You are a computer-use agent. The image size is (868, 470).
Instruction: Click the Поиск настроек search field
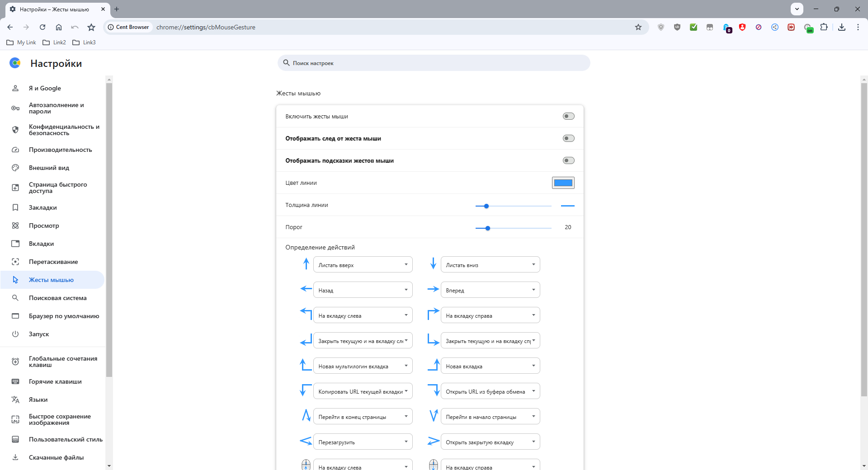tap(434, 63)
